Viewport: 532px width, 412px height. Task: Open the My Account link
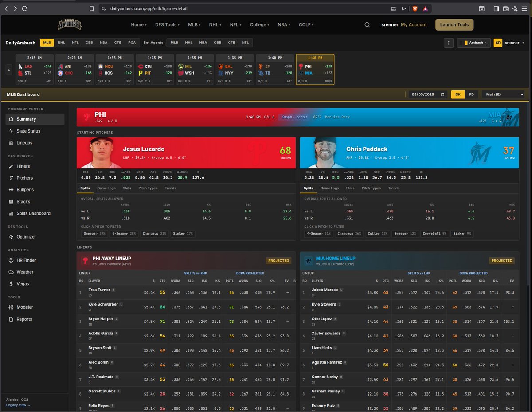point(414,25)
